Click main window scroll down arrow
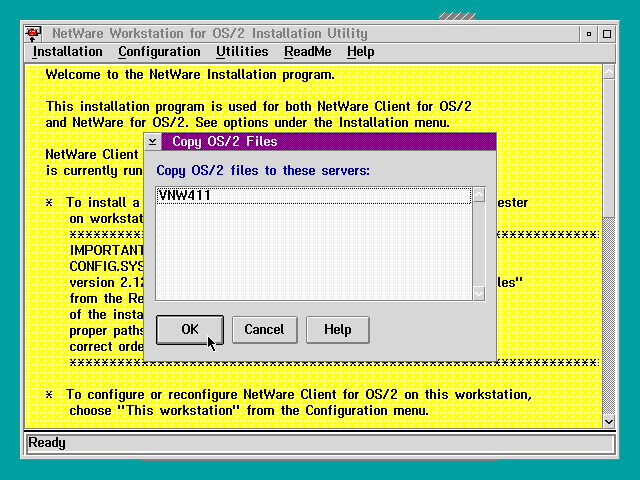Screen dimensions: 640x480 pyautogui.click(x=609, y=421)
